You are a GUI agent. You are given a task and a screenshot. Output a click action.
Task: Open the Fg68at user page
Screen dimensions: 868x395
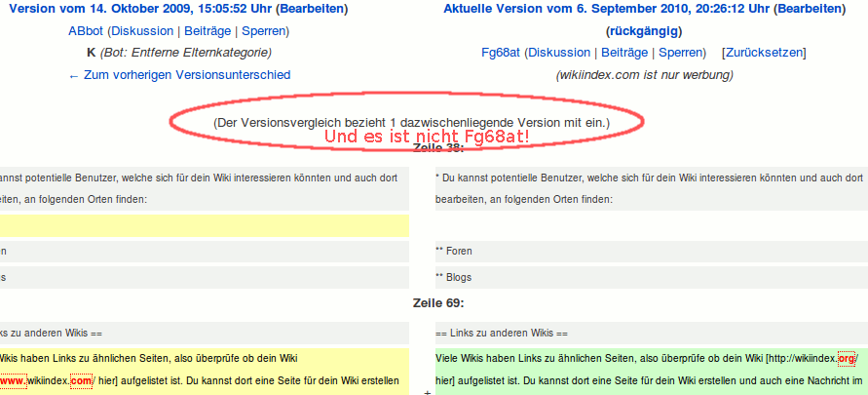point(501,53)
